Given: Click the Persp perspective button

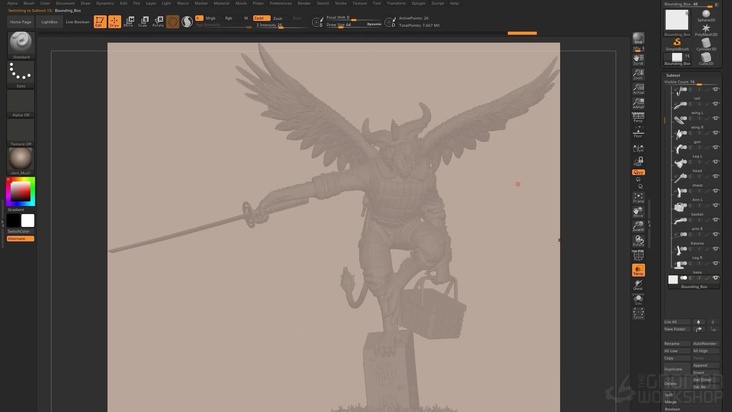Looking at the screenshot, I should [x=638, y=118].
